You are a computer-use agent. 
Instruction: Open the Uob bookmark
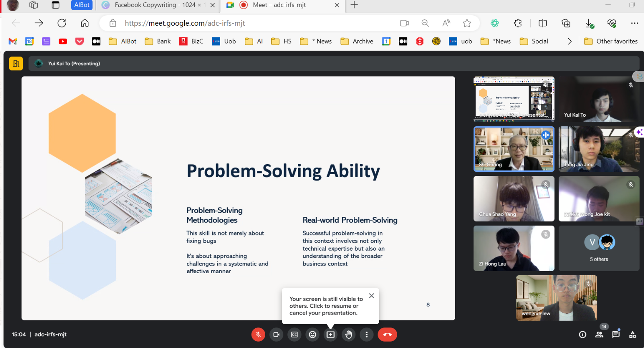pos(224,41)
